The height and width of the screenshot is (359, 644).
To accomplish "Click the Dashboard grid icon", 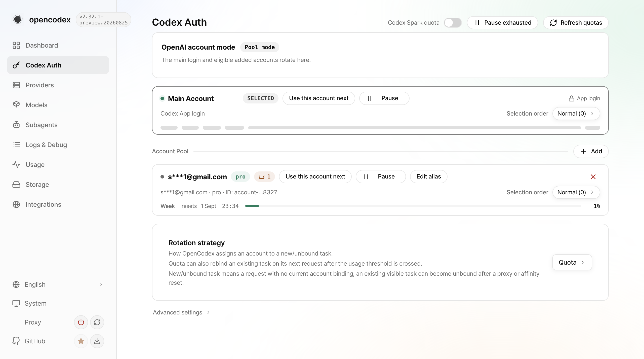I will click(16, 45).
